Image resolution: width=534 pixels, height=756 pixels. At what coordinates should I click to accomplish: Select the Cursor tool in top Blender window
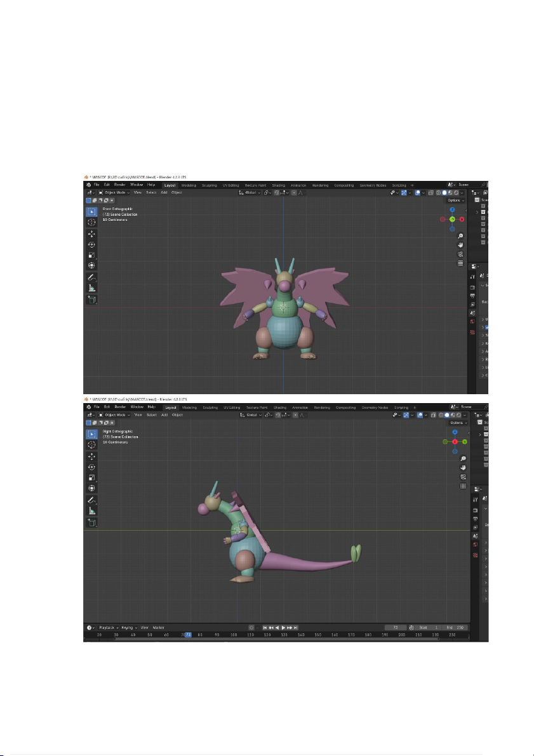pyautogui.click(x=91, y=222)
